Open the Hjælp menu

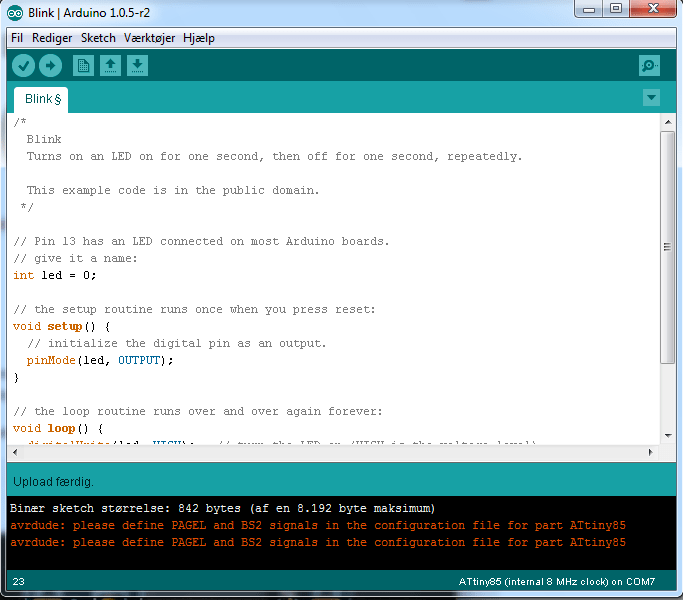click(199, 38)
